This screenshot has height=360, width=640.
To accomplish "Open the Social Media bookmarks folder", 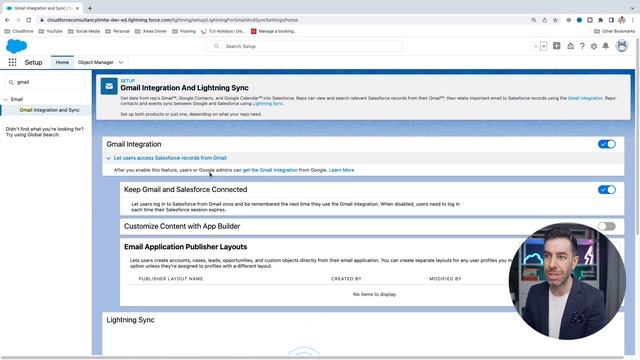I will (84, 31).
